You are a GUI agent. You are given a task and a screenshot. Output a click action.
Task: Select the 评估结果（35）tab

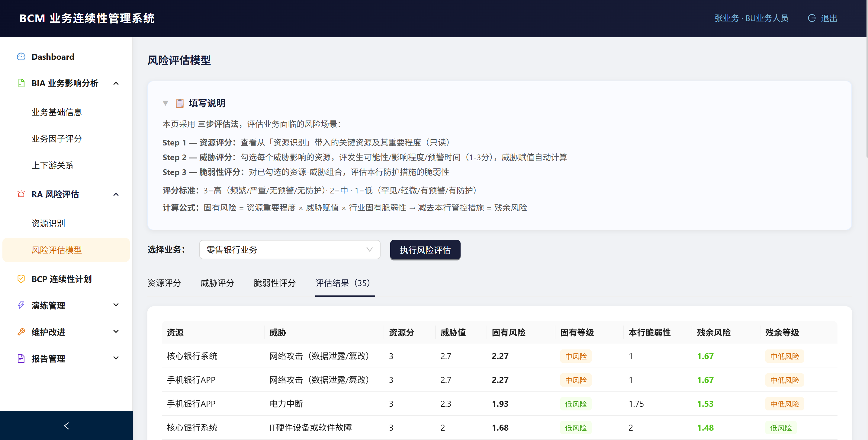pyautogui.click(x=345, y=283)
